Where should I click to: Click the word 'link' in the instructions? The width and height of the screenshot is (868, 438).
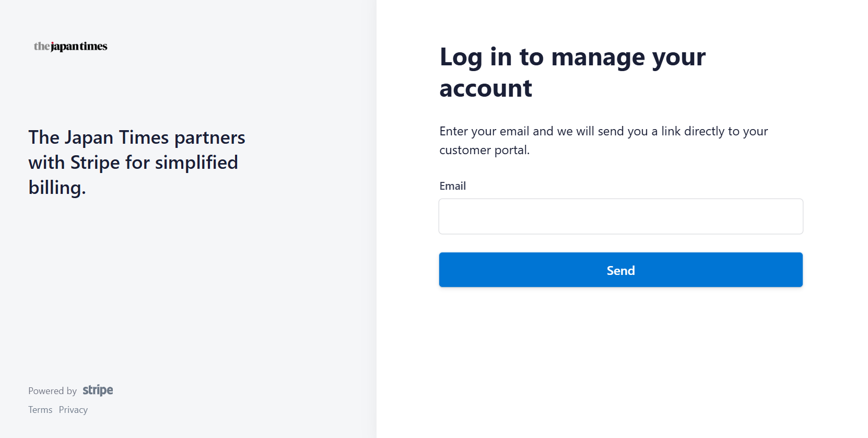671,131
